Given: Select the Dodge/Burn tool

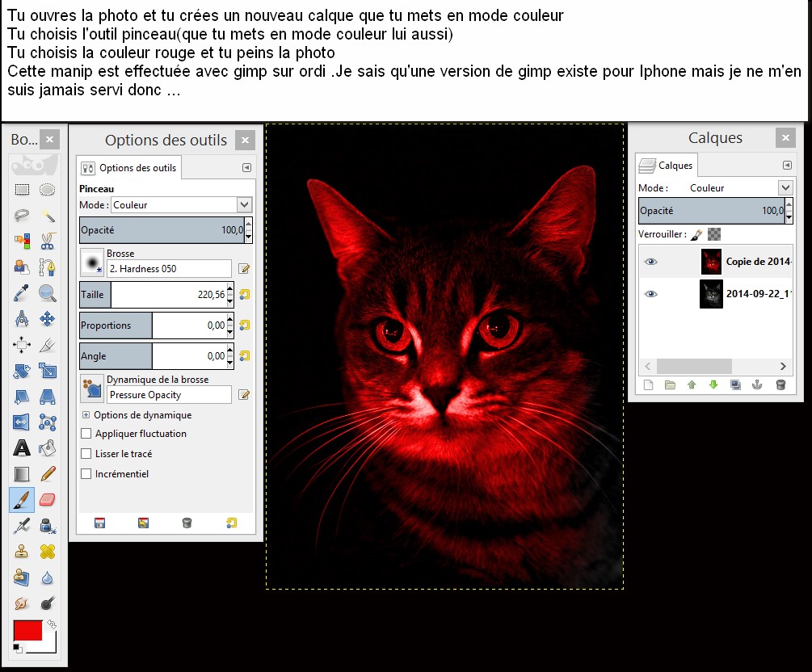Looking at the screenshot, I should click(47, 603).
